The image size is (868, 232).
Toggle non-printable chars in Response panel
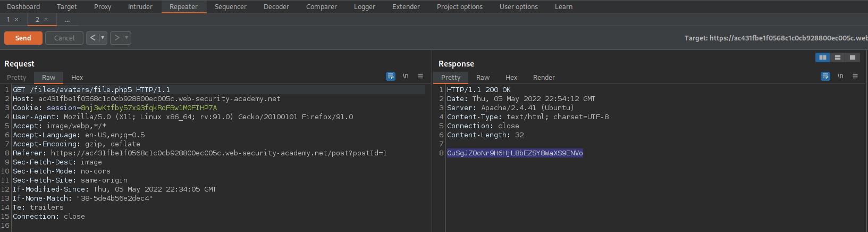click(x=840, y=76)
